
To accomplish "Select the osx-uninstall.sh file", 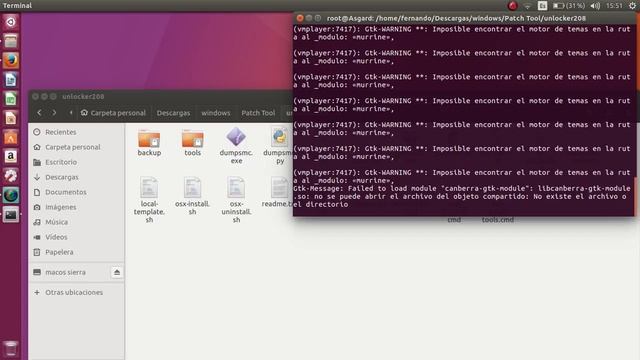I will click(236, 200).
